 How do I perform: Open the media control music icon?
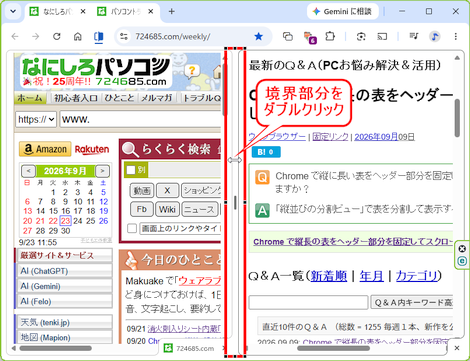(x=414, y=36)
